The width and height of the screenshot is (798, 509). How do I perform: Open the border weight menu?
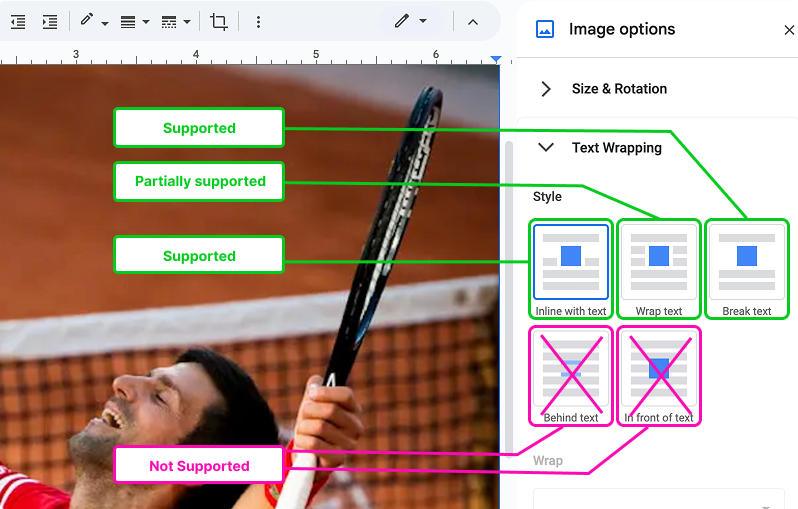coord(134,21)
